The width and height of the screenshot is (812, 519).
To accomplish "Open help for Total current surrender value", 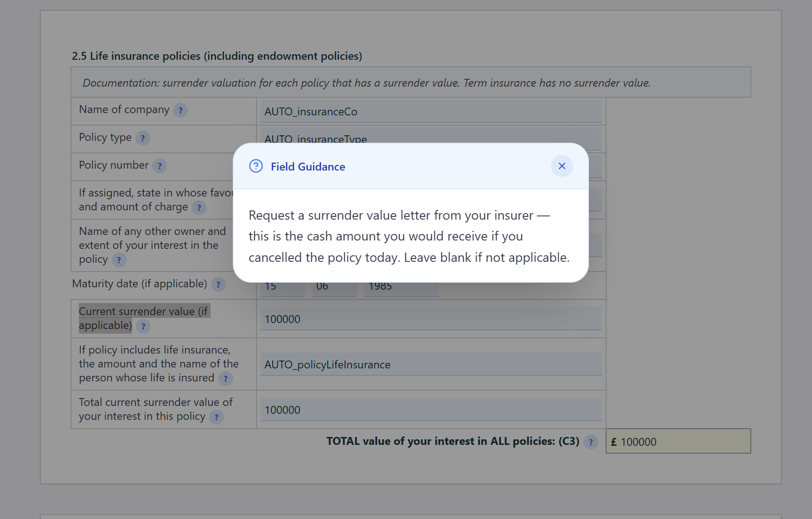I will (x=217, y=417).
